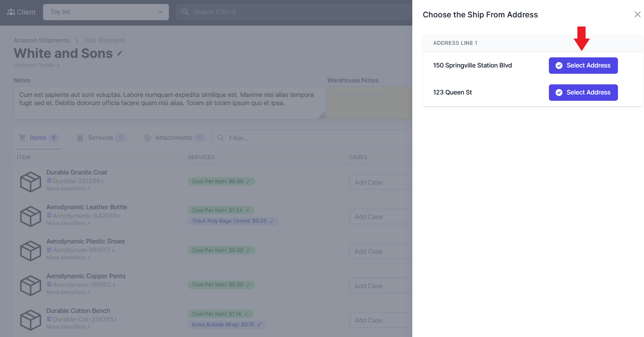Viewport: 644px width, 337px height.
Task: Click the paperclip icon on the Attachments tab
Action: 147,137
